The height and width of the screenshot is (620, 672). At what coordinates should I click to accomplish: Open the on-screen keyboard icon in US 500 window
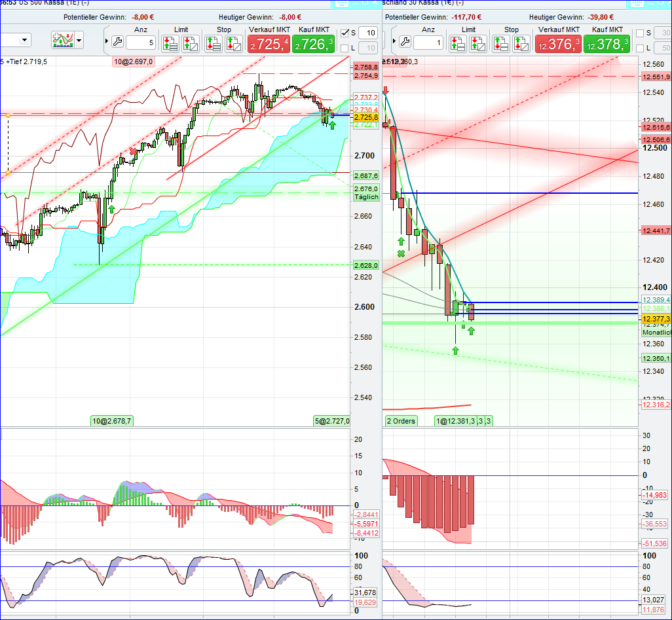coord(342,3)
